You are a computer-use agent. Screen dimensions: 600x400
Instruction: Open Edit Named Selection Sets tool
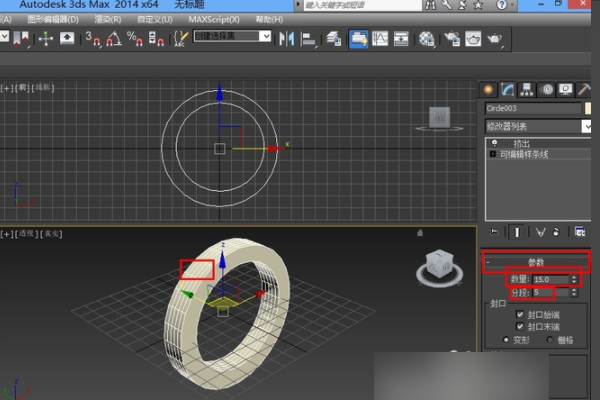180,39
